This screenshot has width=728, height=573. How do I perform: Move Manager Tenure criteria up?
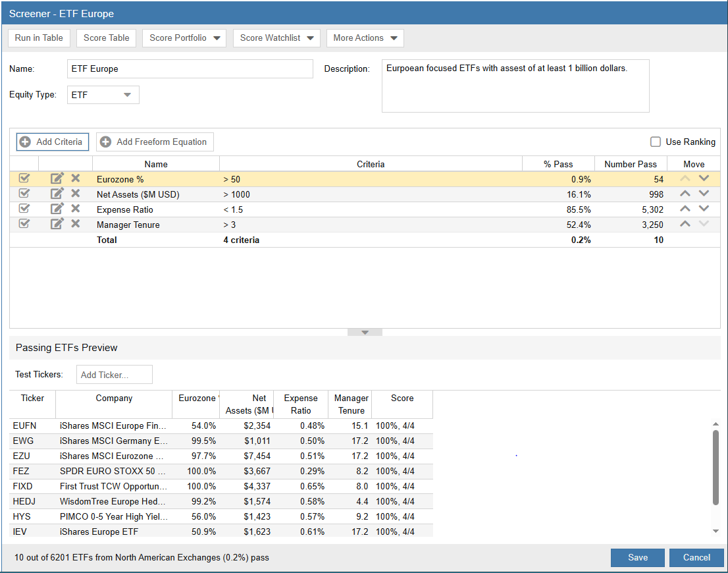tap(685, 224)
